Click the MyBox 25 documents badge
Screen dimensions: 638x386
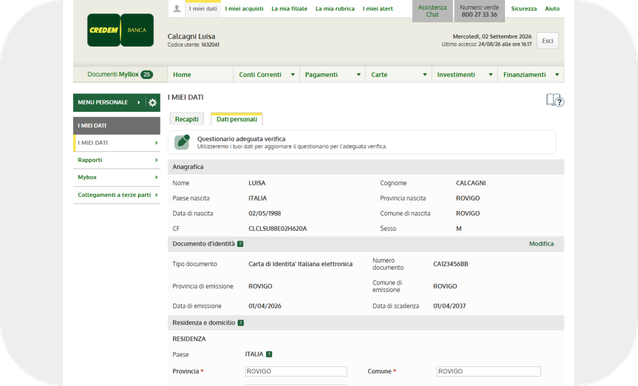click(x=146, y=74)
